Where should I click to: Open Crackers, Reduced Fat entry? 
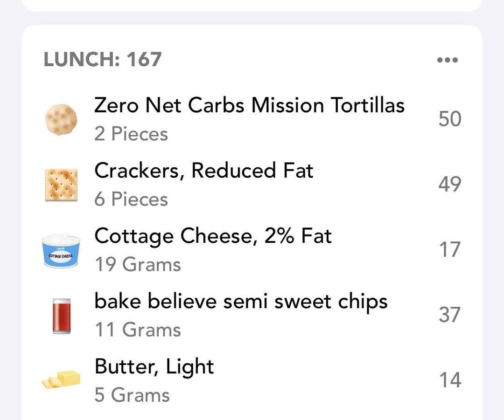[x=252, y=185]
